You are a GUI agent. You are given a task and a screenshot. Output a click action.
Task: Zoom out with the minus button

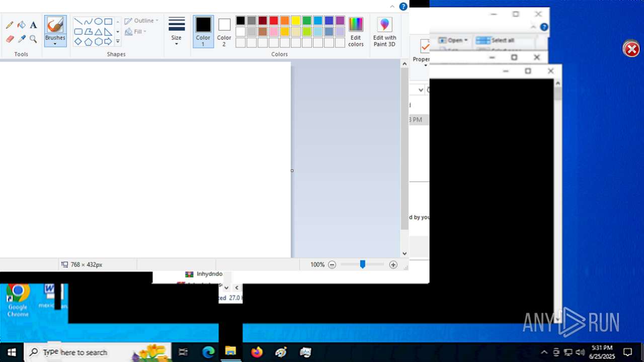(x=332, y=264)
